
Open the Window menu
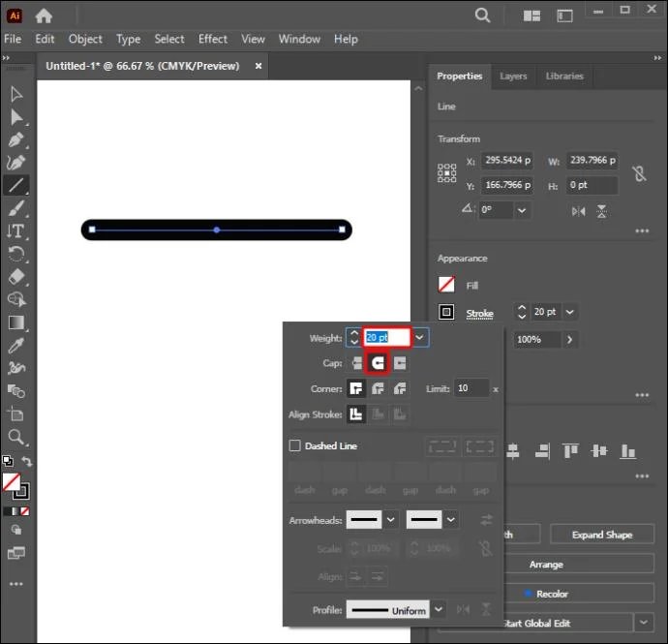[x=299, y=39]
